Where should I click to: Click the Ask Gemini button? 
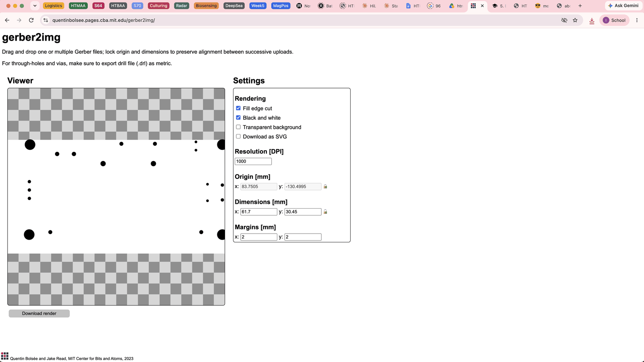623,6
